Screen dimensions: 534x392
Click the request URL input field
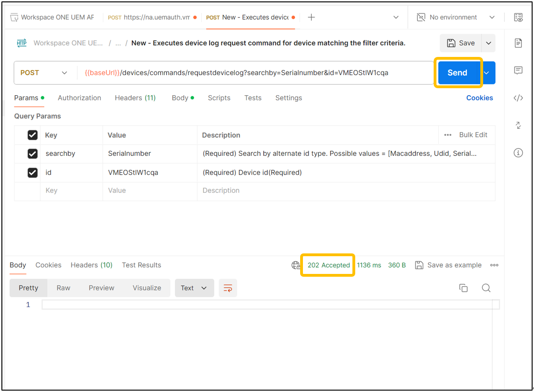click(x=255, y=73)
